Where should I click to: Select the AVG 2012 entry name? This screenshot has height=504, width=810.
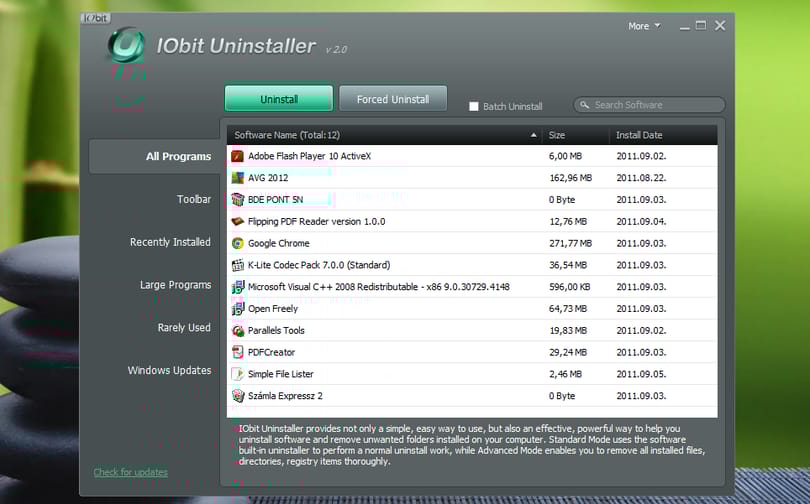(268, 178)
